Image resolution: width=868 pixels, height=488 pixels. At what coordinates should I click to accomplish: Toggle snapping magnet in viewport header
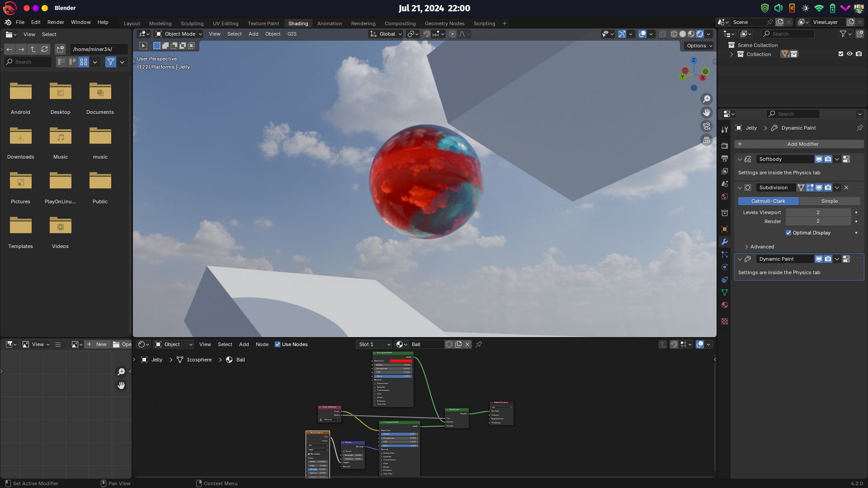426,34
